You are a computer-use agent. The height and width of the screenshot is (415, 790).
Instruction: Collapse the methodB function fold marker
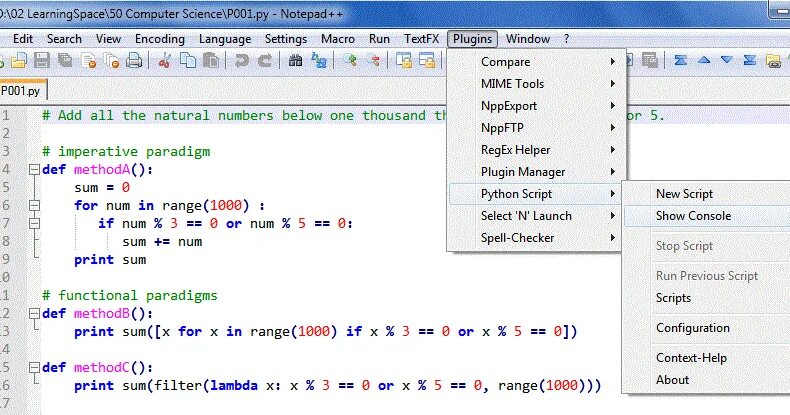tap(34, 314)
